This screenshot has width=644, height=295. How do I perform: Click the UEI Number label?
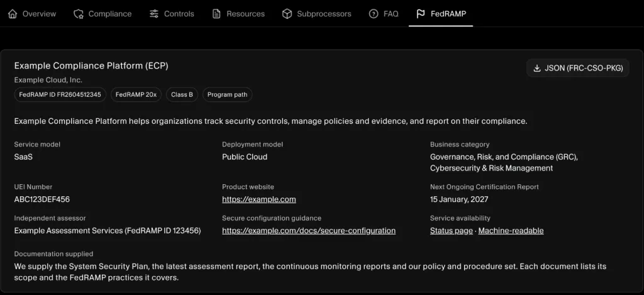click(x=33, y=187)
